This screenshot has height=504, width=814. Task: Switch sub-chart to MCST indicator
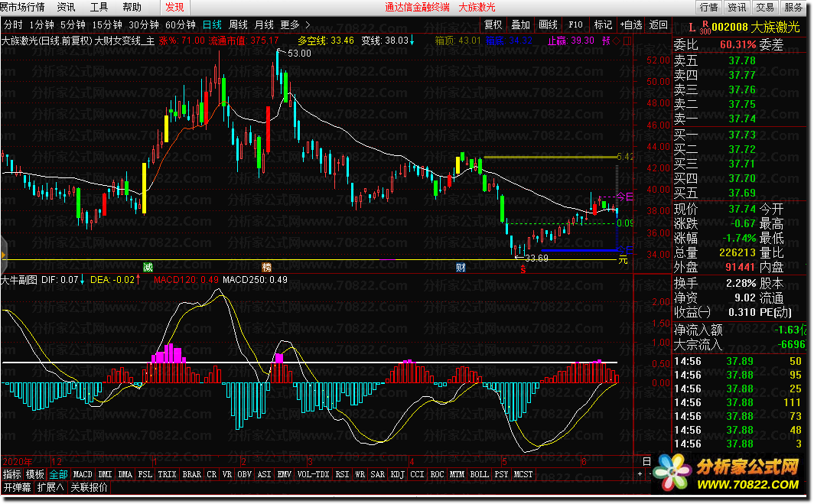pos(523,474)
